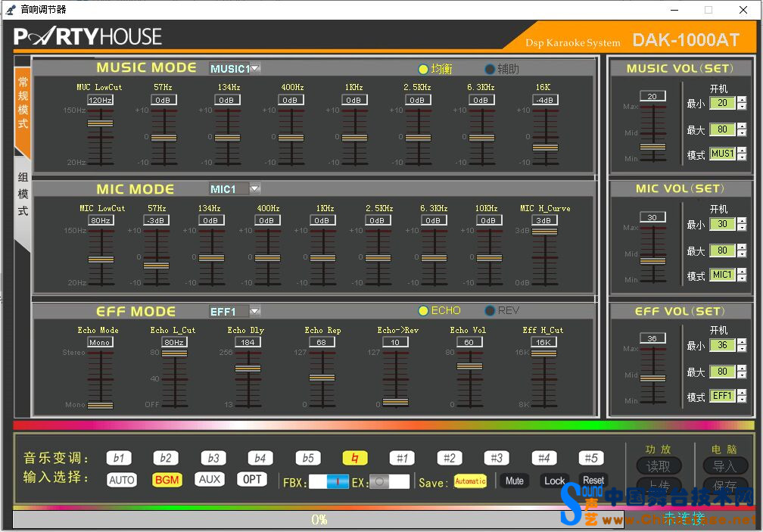Click the music volume maximum stepper
Viewport: 763px width, 532px height.
click(742, 129)
